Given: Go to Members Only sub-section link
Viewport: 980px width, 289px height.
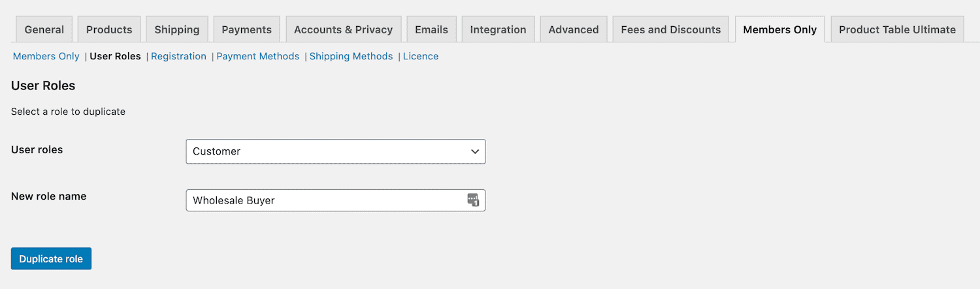Looking at the screenshot, I should pos(46,56).
